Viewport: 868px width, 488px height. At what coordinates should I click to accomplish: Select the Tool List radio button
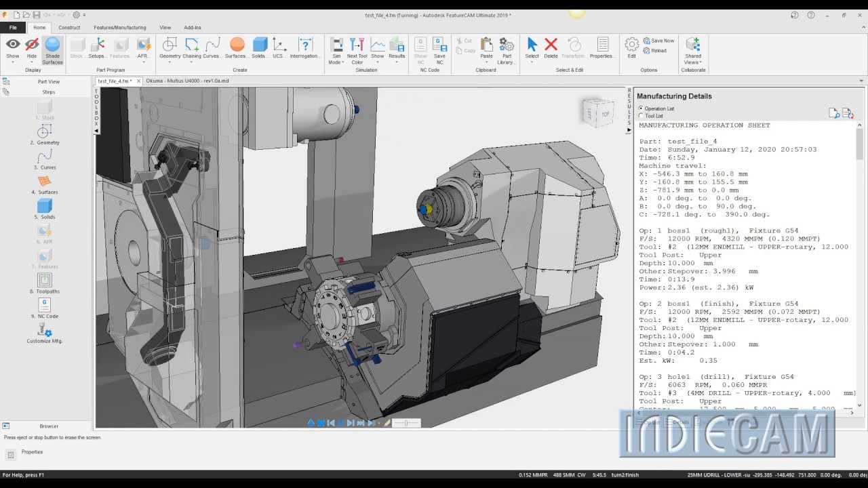641,116
